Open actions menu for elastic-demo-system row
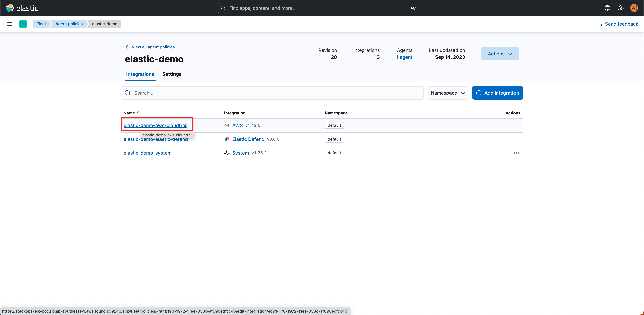Image resolution: width=644 pixels, height=315 pixels. pos(516,153)
